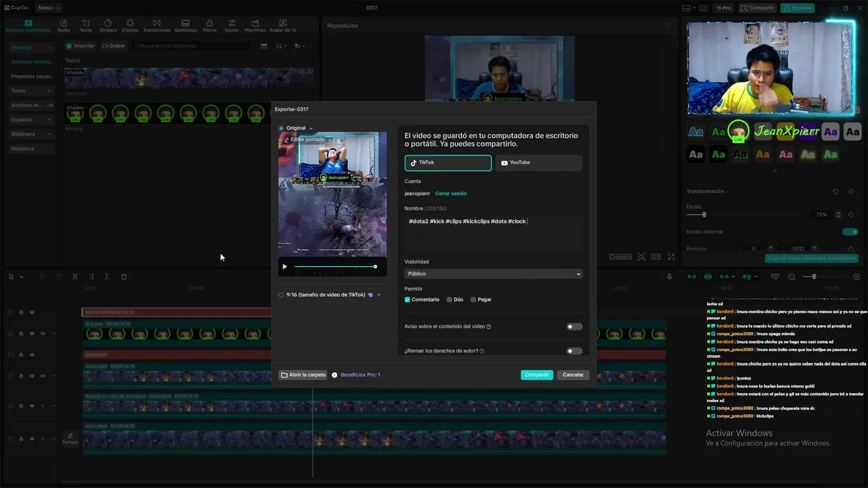
Task: Open the layout selector icon in top bar
Action: pyautogui.click(x=686, y=8)
